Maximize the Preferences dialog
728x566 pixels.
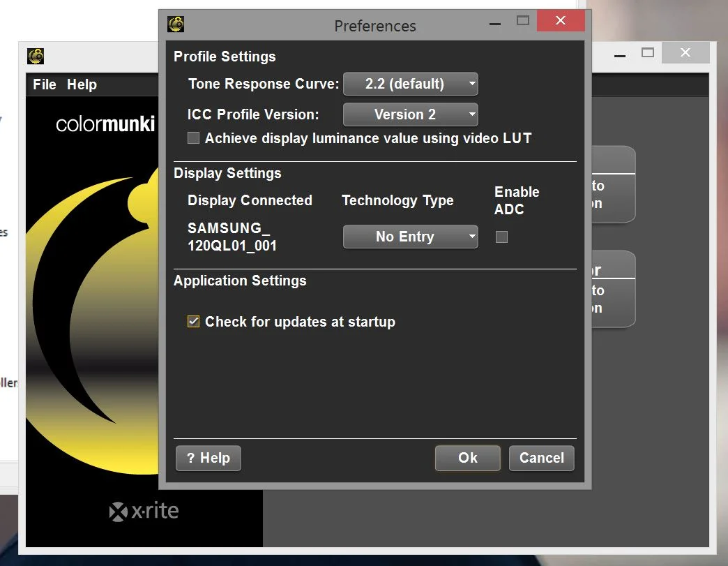[x=523, y=20]
